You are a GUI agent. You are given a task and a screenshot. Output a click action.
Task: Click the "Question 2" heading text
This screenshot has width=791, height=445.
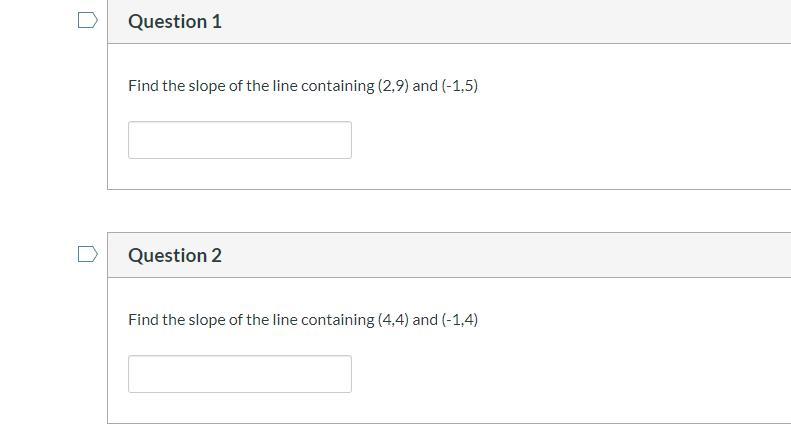[175, 255]
